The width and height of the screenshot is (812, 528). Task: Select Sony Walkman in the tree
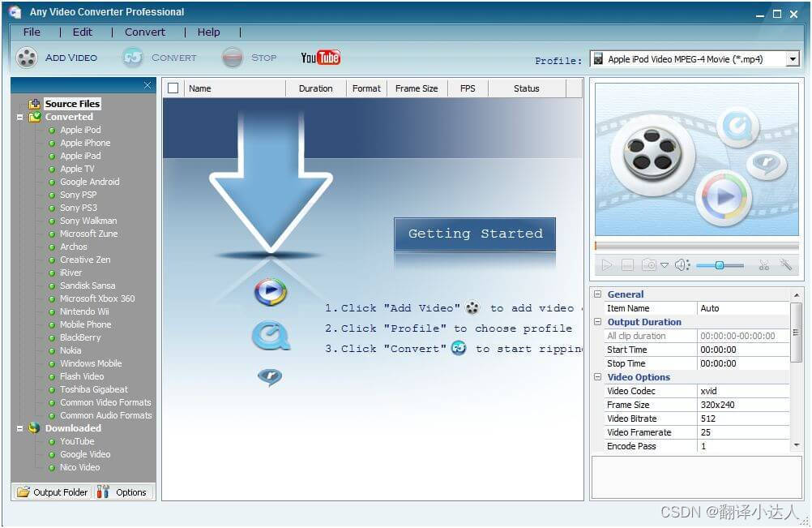88,221
